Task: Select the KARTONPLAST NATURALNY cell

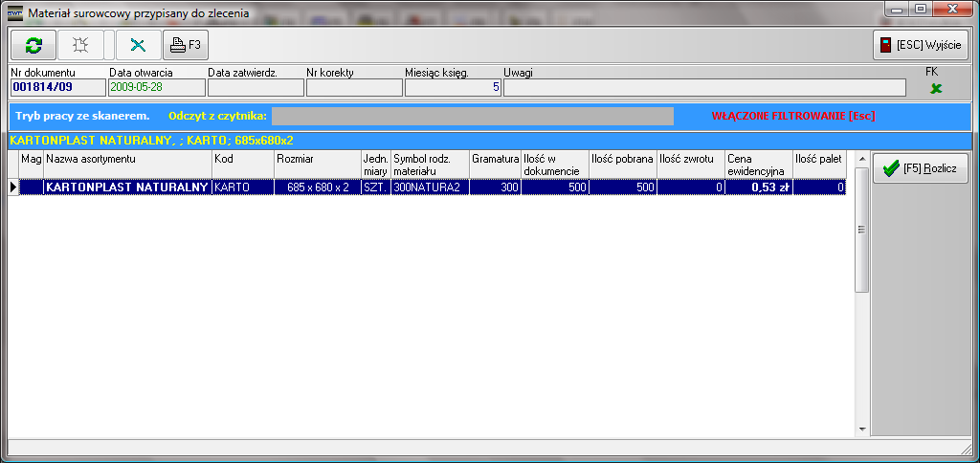Action: point(127,187)
